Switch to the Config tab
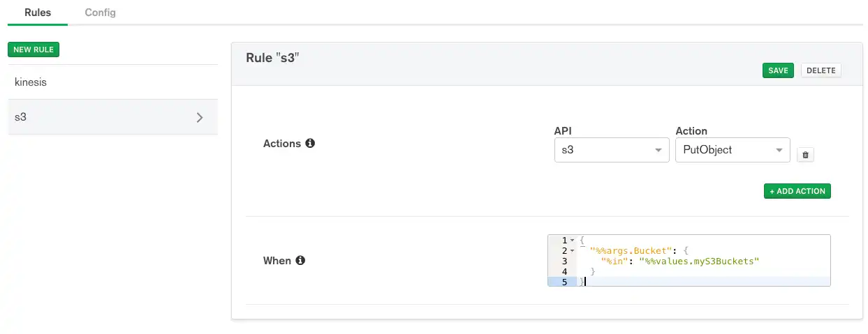The image size is (868, 334). [101, 13]
